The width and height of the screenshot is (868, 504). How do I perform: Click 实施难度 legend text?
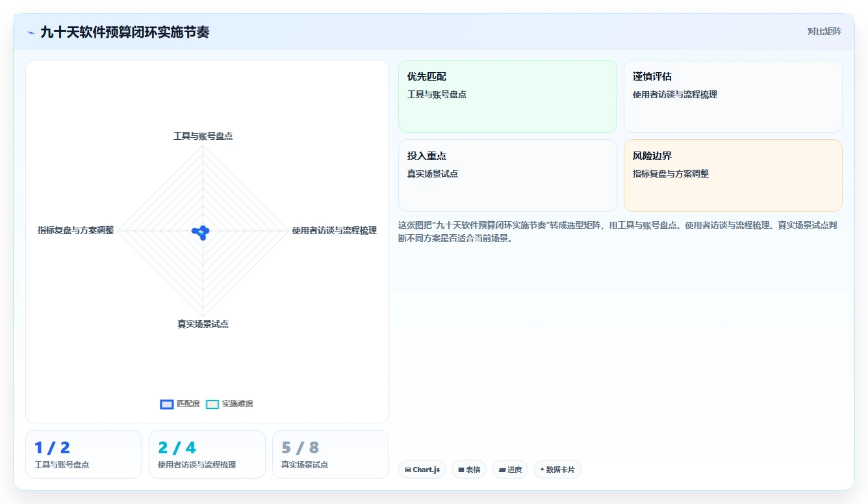[238, 404]
